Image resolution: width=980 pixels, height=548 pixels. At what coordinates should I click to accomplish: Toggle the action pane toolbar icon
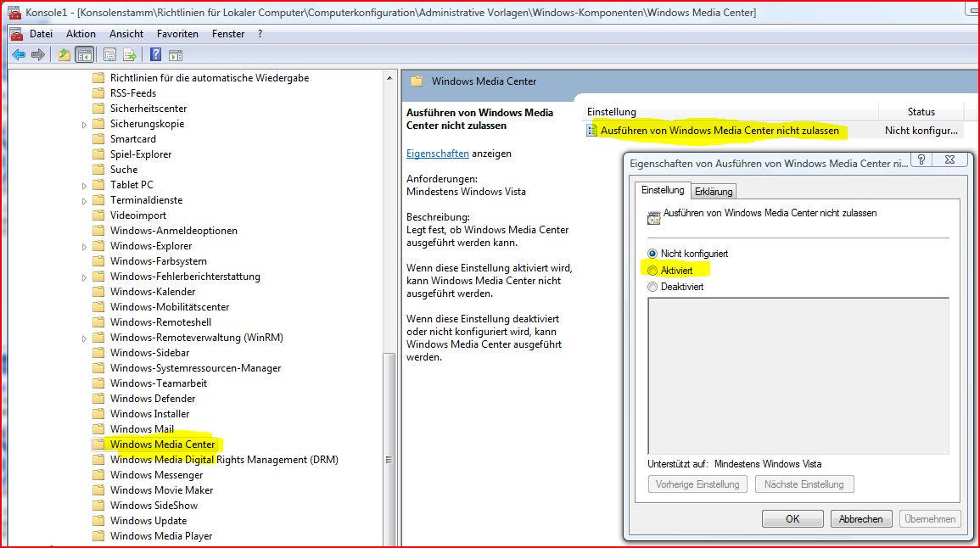[176, 55]
